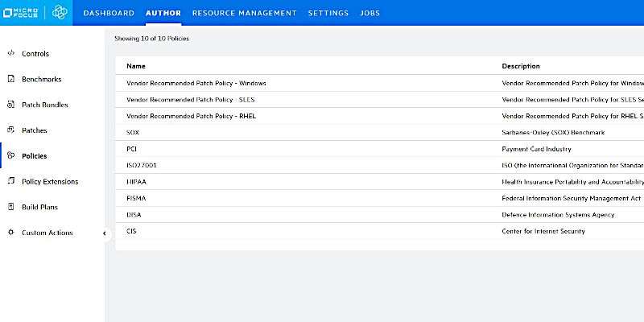644x322 pixels.
Task: Select the SOX policy row
Action: tap(379, 132)
